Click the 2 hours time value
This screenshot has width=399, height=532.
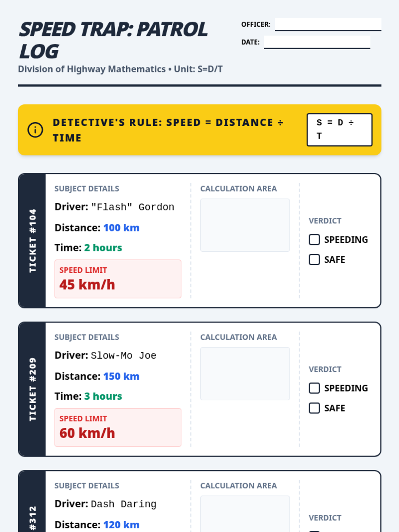coord(103,248)
